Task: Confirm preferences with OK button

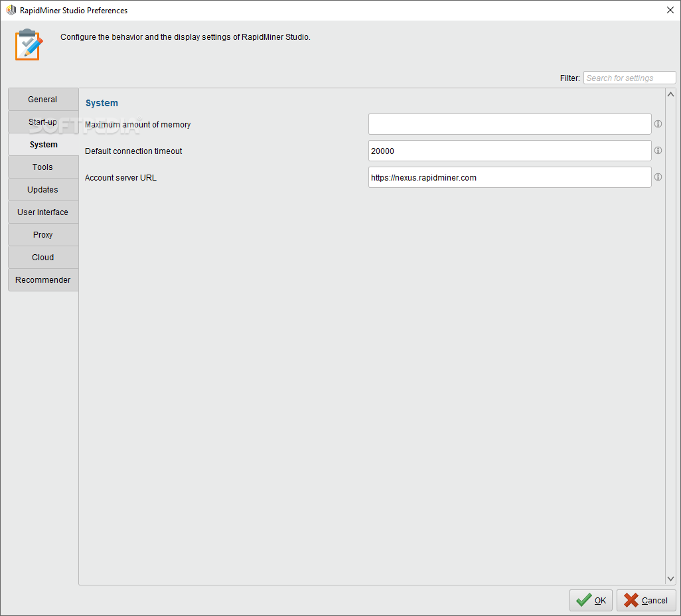Action: (x=591, y=600)
